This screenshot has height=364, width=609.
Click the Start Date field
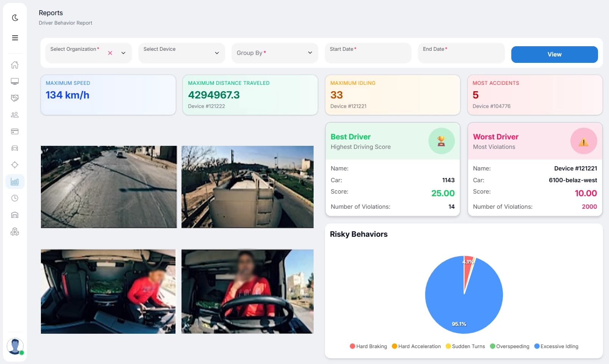click(368, 53)
